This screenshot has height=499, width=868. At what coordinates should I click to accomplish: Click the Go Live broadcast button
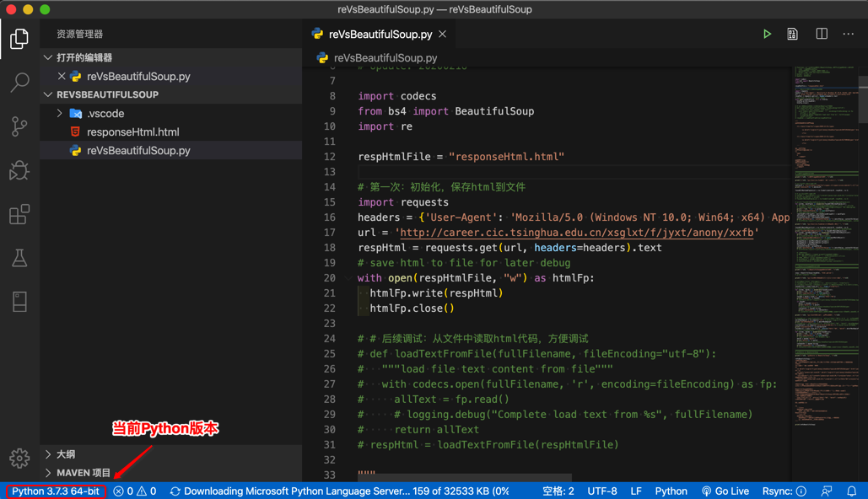[x=725, y=491]
